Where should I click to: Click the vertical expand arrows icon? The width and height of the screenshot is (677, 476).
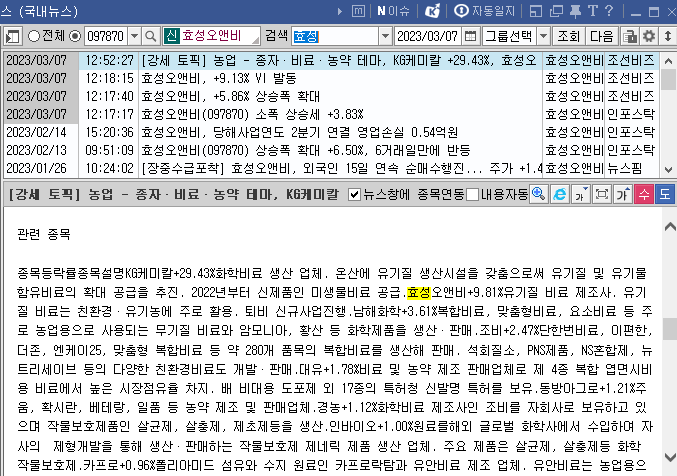[668, 36]
